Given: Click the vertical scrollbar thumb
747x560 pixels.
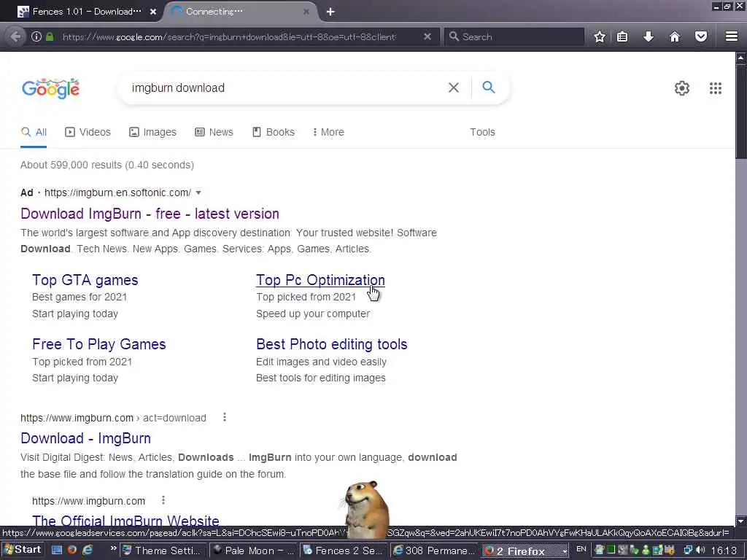Looking at the screenshot, I should click(x=741, y=112).
